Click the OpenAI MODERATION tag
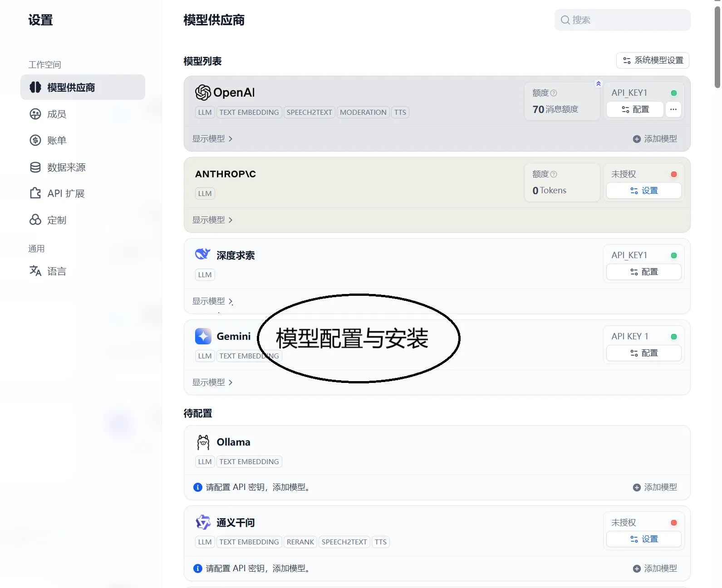 coord(363,112)
